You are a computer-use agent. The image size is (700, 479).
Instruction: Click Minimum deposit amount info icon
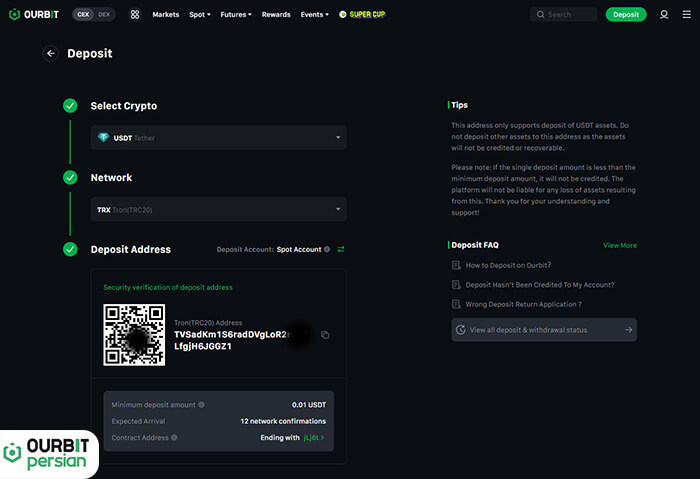[x=201, y=404]
